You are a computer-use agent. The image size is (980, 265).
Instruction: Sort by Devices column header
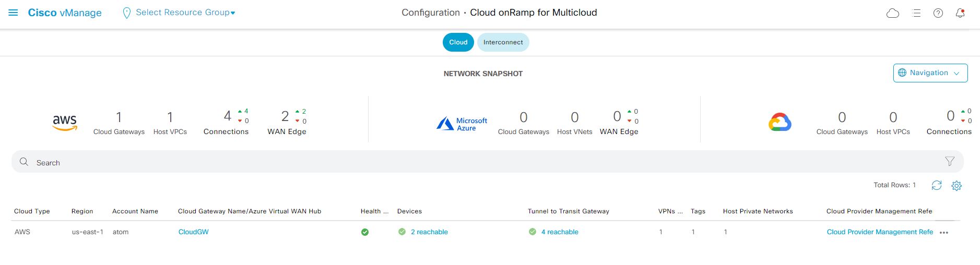409,211
